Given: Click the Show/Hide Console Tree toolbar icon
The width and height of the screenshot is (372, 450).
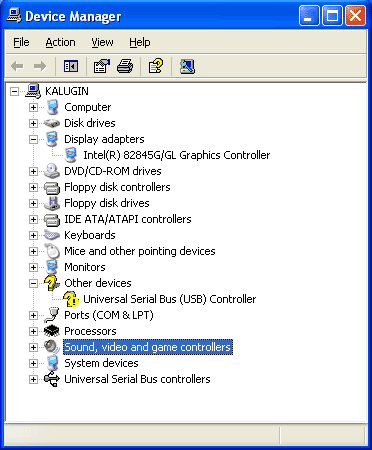Looking at the screenshot, I should [x=71, y=66].
